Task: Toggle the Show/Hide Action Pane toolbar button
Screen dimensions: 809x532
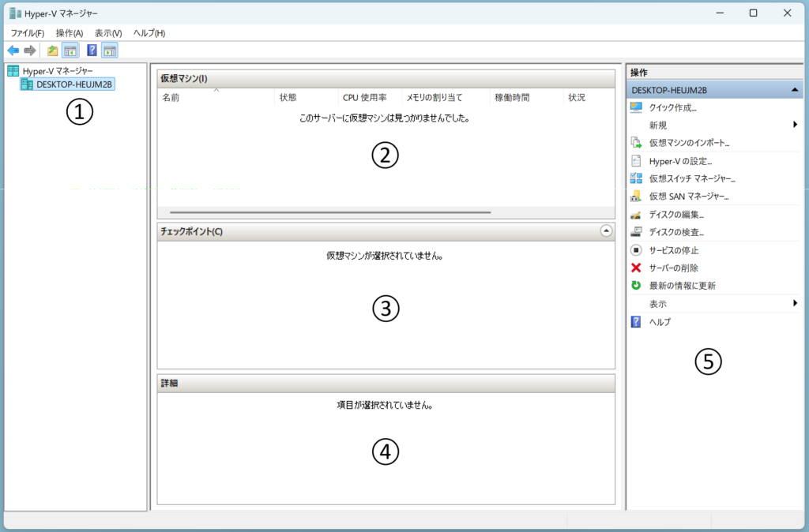Action: [110, 51]
